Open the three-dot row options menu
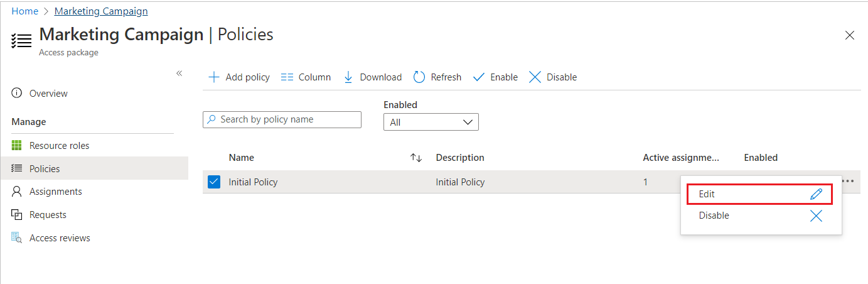 click(x=848, y=182)
